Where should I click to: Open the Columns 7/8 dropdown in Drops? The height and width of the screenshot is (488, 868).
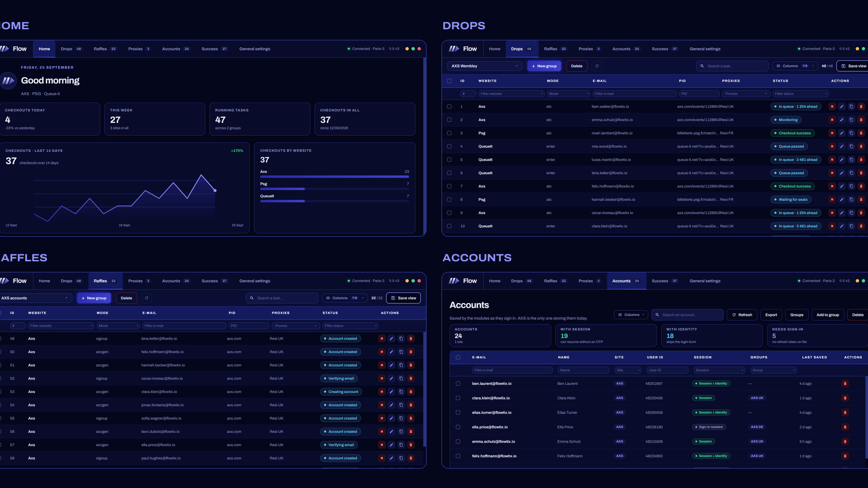(x=795, y=66)
